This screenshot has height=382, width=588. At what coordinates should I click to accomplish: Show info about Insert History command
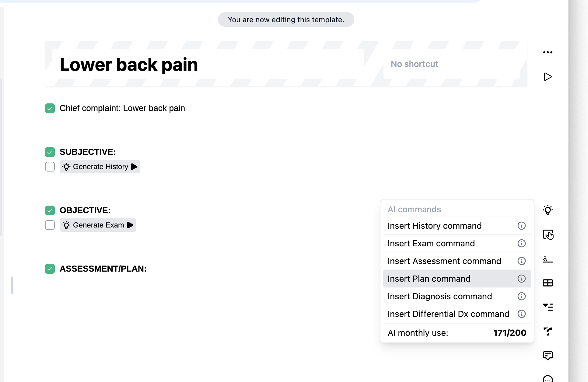[x=522, y=226]
